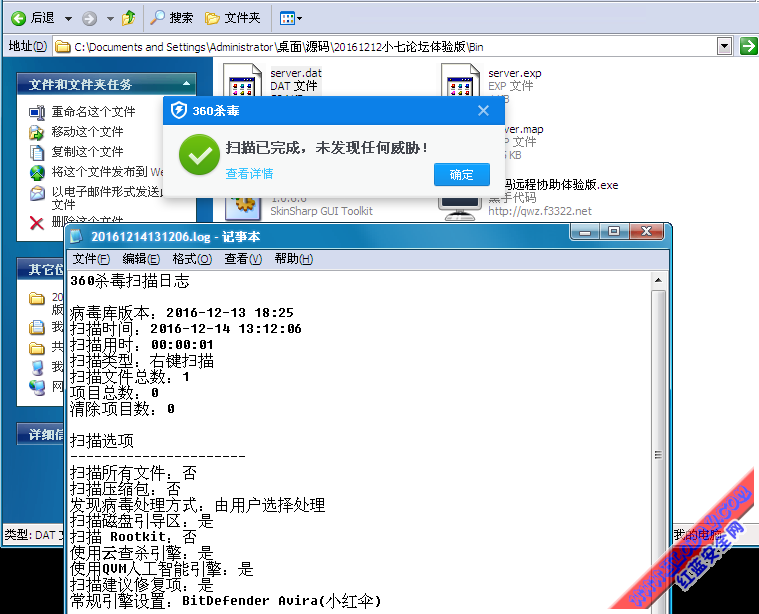This screenshot has height=614, width=759.
Task: Open the Back history dropdown arrow
Action: 68,19
